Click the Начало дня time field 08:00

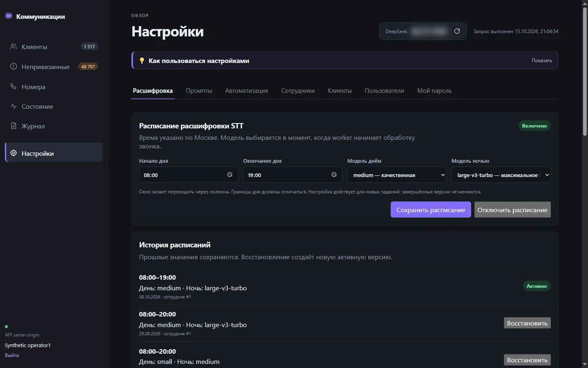coord(188,175)
